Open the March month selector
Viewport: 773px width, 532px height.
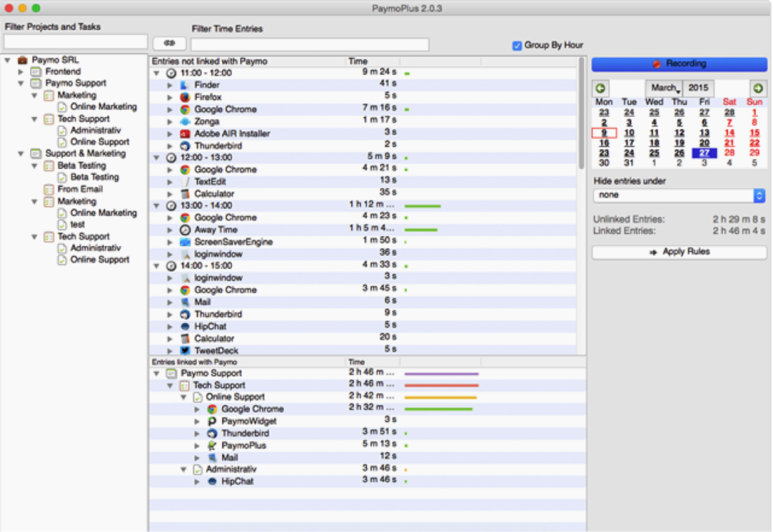[x=664, y=88]
